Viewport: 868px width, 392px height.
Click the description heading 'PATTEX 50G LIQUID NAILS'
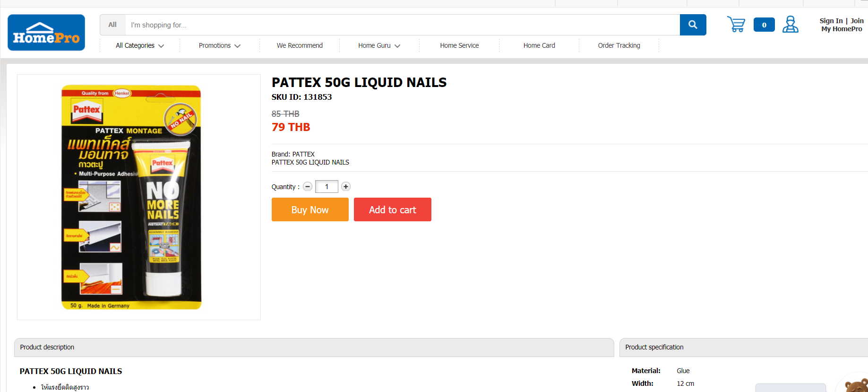click(71, 371)
